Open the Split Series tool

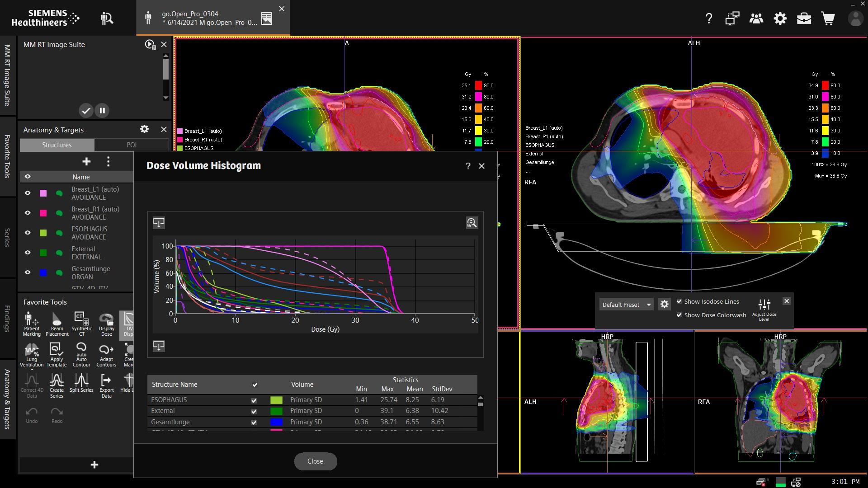pos(81,385)
